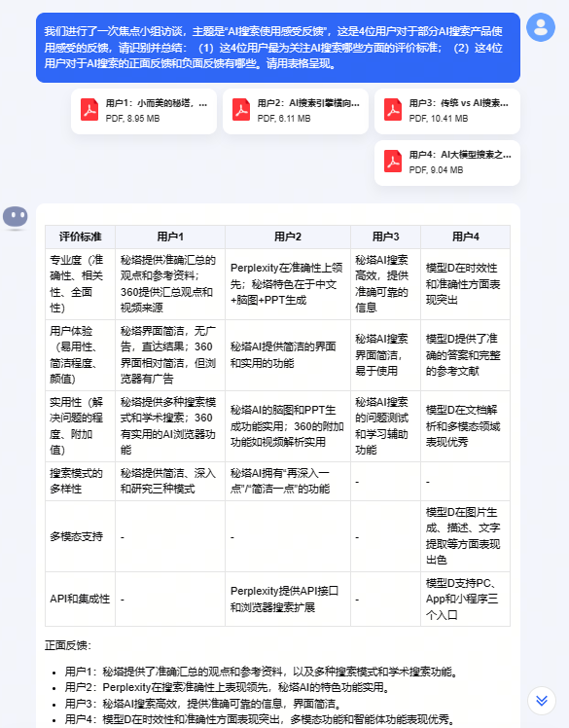
Task: Click the cell 秘塔AI搜索界面简洁,易于使用
Action: click(x=386, y=355)
